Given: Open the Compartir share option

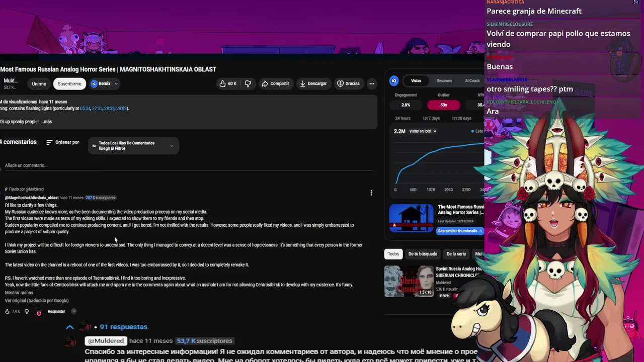Looking at the screenshot, I should [x=275, y=83].
